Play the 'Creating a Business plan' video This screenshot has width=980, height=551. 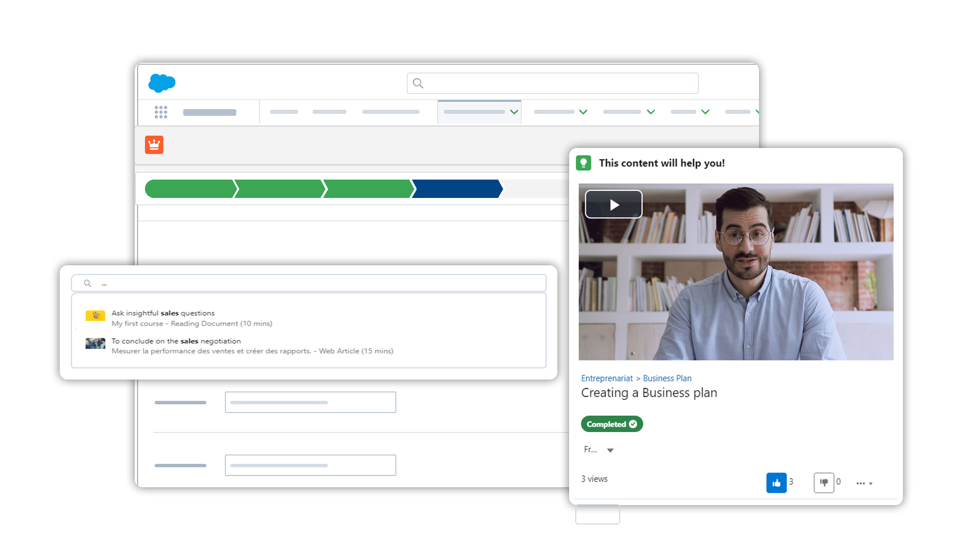(614, 204)
